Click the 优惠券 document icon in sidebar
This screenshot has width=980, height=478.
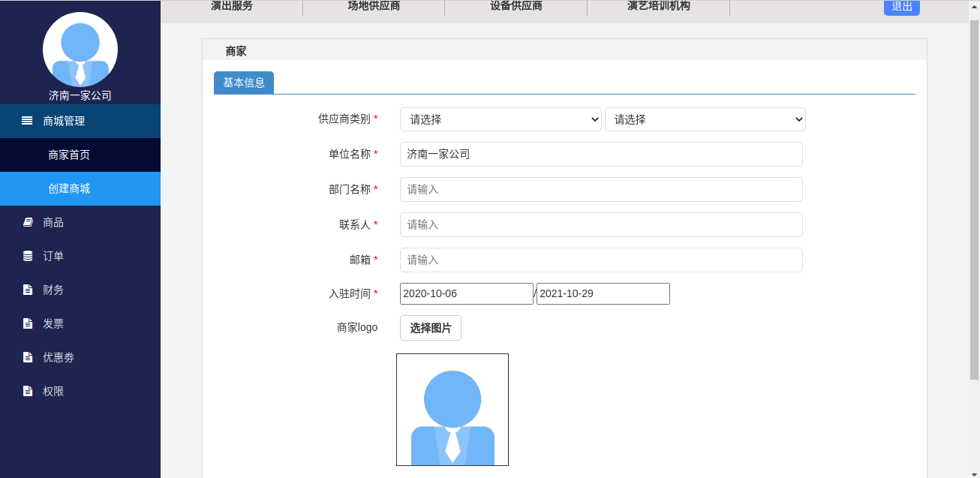[x=28, y=357]
